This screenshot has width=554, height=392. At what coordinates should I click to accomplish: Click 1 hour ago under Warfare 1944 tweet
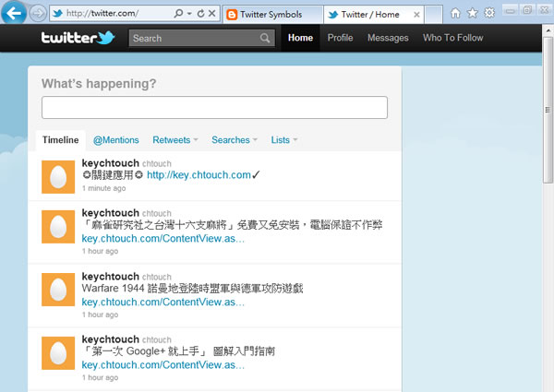click(101, 315)
